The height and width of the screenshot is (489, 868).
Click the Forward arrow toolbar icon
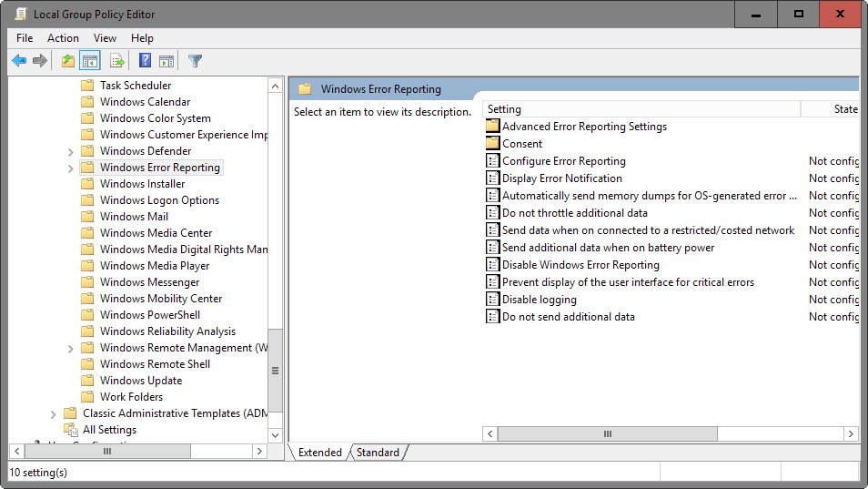point(40,61)
